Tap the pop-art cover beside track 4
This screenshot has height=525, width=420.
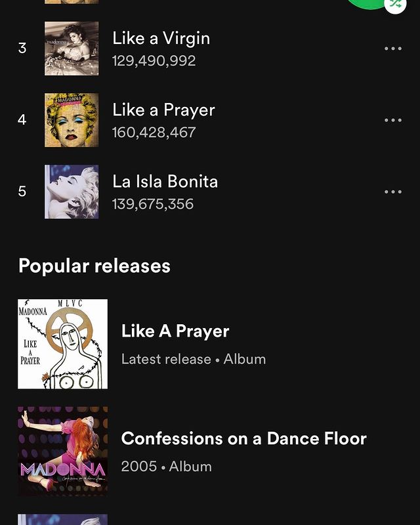tap(72, 120)
